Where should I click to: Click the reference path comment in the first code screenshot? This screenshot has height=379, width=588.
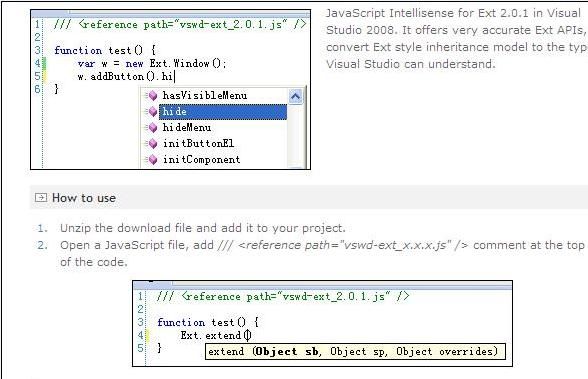point(180,25)
